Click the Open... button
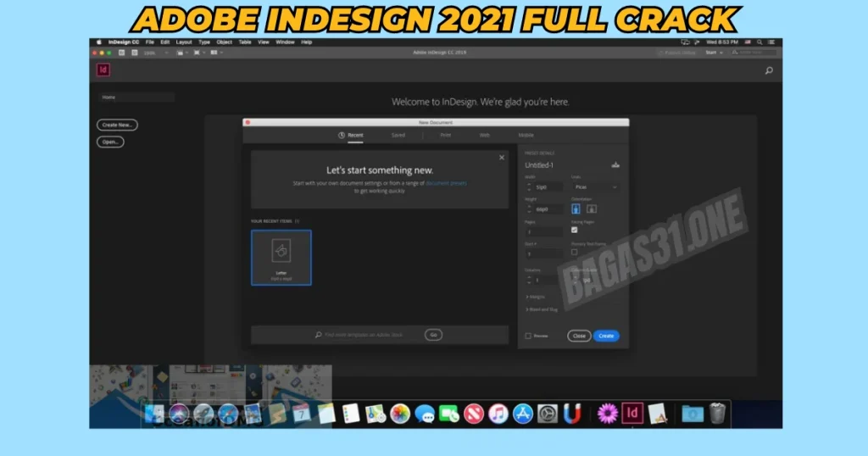This screenshot has height=456, width=868. tap(111, 142)
